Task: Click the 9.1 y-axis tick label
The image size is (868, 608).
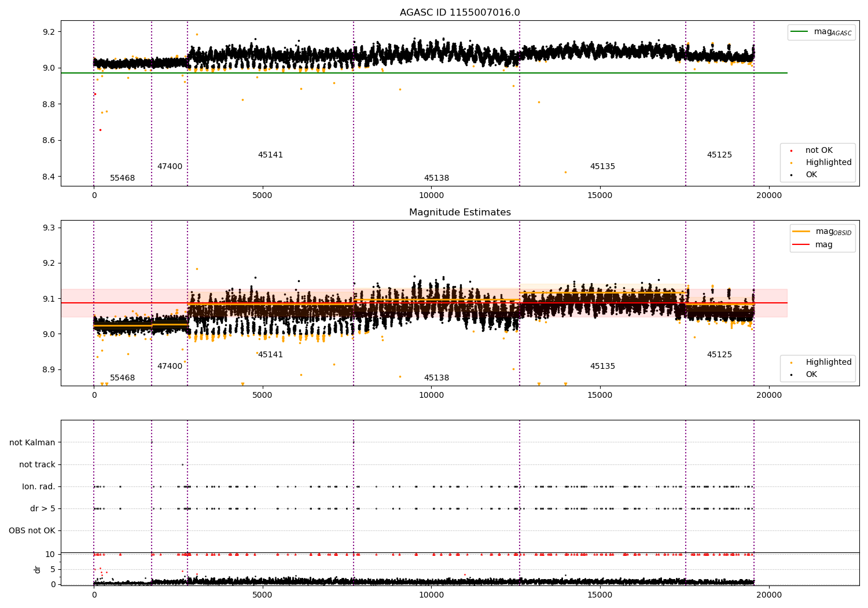Action: pos(49,299)
